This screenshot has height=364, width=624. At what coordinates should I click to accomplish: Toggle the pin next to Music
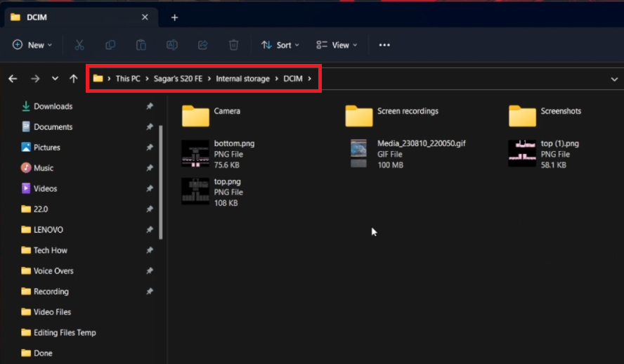(x=149, y=168)
